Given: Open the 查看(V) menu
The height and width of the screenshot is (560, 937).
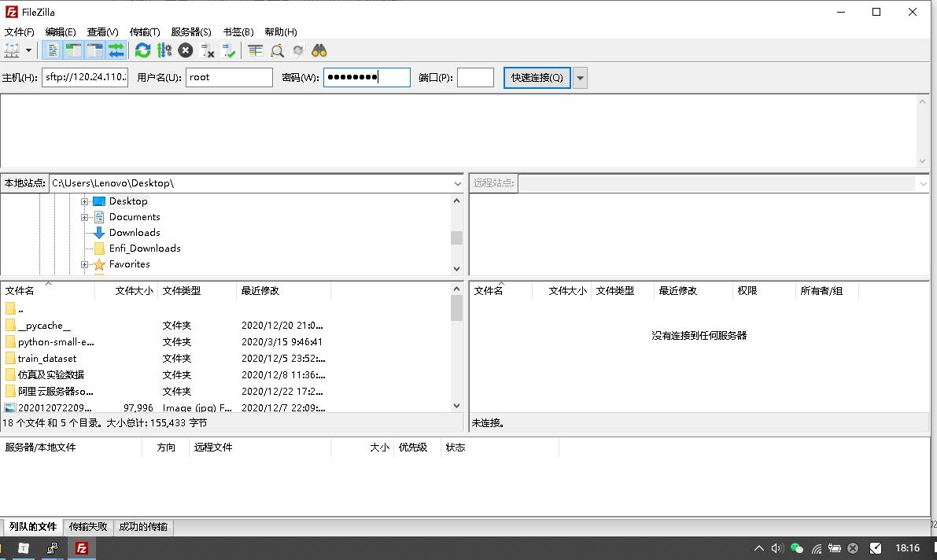Looking at the screenshot, I should 102,31.
